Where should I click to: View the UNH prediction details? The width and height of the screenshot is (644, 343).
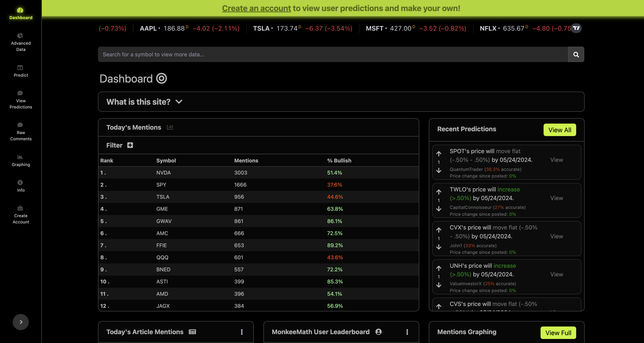[556, 274]
